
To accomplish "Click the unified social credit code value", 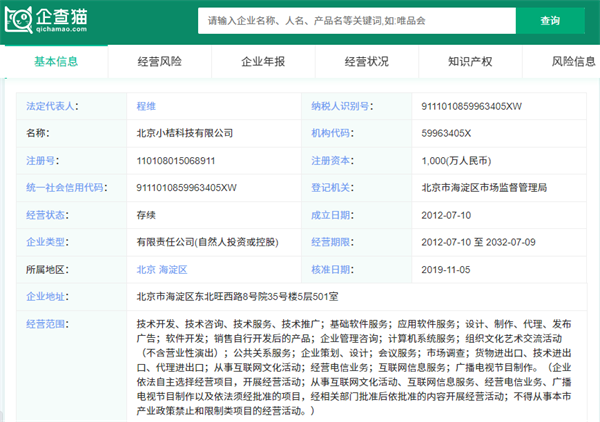I will 187,187.
